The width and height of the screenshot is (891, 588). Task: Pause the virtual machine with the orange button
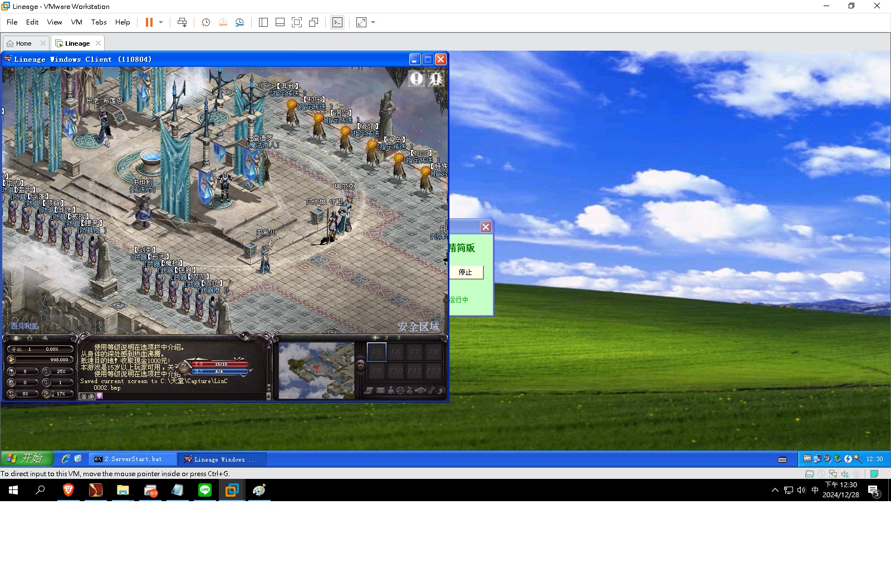coord(149,22)
